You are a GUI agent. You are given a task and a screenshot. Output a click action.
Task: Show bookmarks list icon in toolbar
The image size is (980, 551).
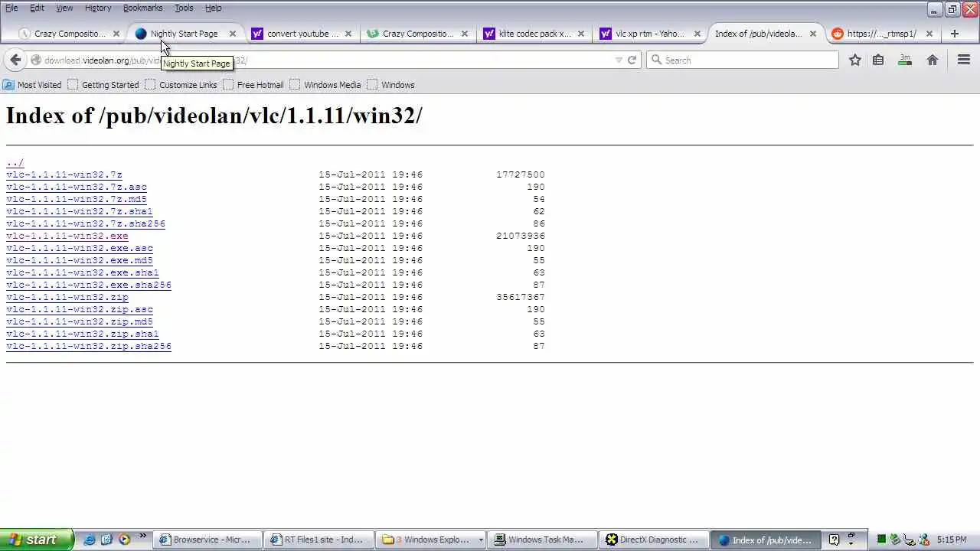pyautogui.click(x=878, y=60)
